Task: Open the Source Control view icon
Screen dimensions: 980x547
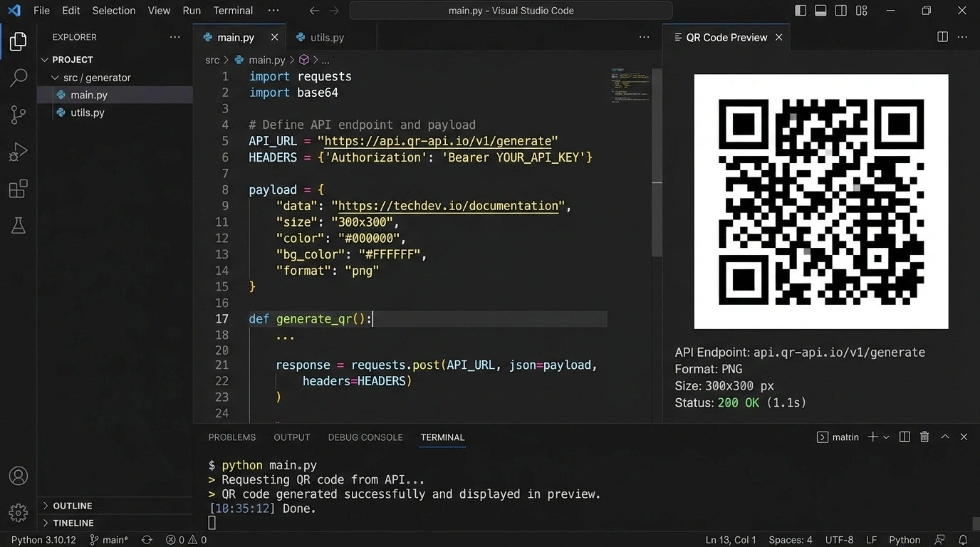Action: point(19,115)
